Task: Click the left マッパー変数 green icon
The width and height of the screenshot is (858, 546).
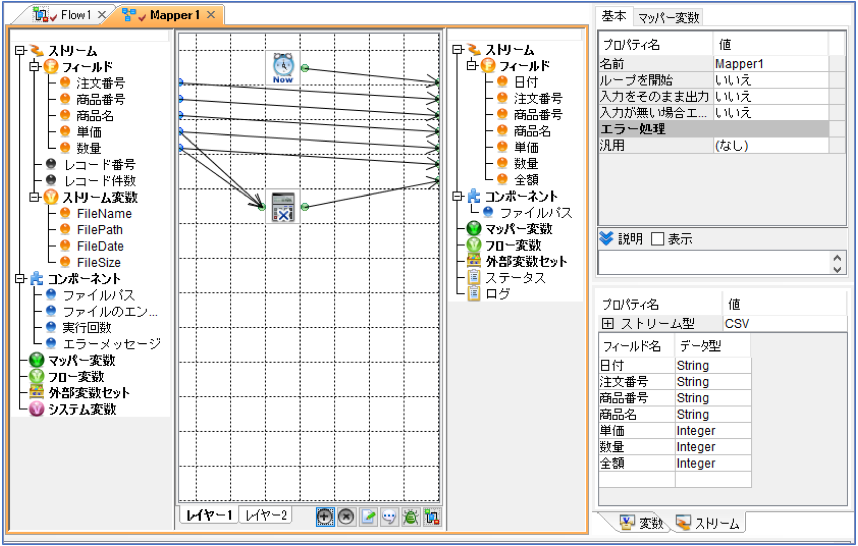Action: tap(37, 360)
